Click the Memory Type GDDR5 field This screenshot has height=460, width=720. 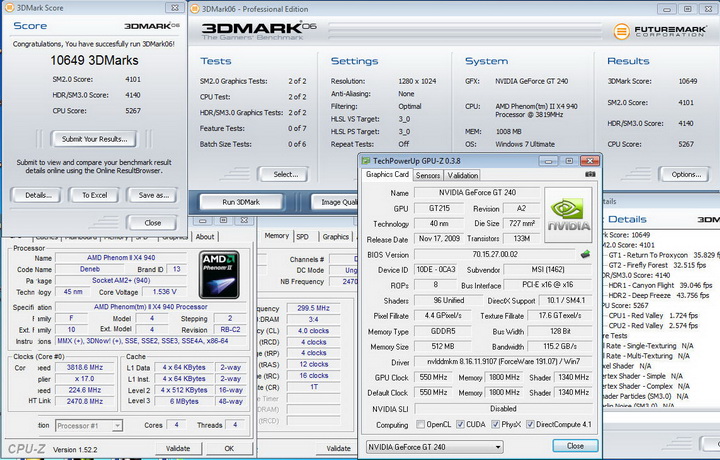(442, 331)
